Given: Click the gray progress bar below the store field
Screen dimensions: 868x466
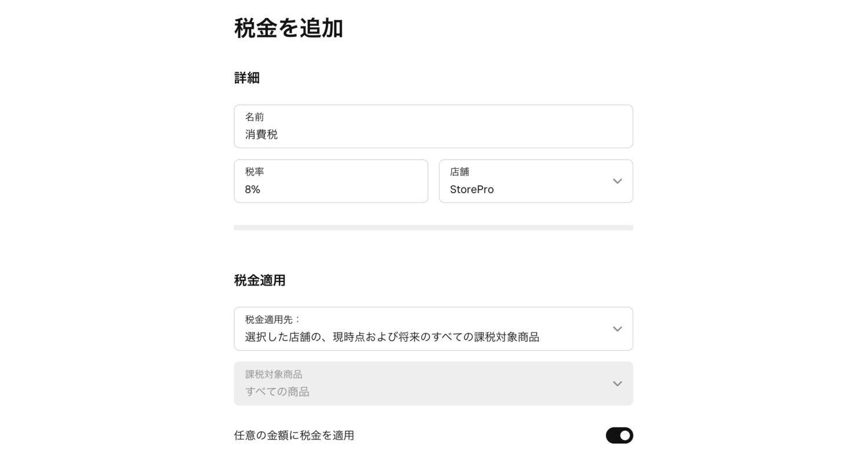Looking at the screenshot, I should (x=433, y=227).
